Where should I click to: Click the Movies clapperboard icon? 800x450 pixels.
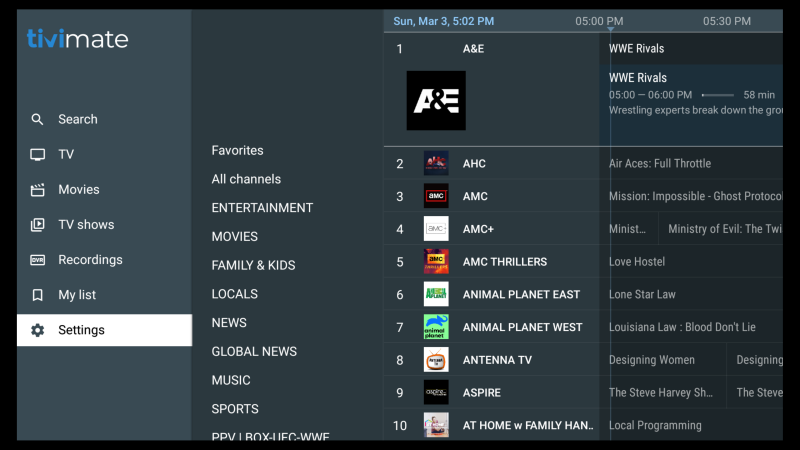(37, 190)
